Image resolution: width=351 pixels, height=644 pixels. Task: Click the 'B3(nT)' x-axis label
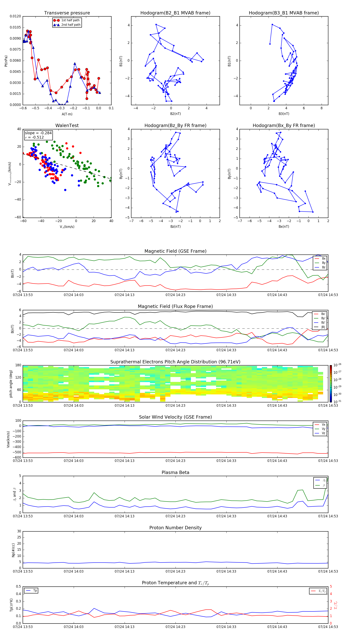point(284,114)
